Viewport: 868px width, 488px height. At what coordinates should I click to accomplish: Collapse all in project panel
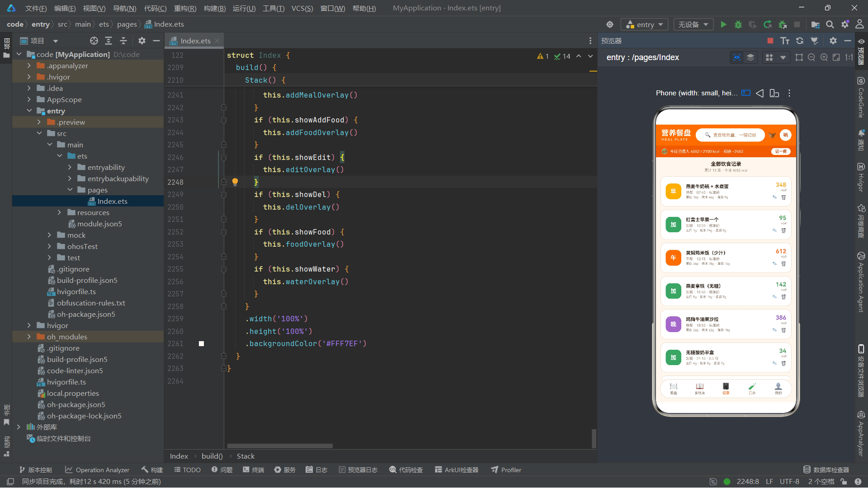coord(123,41)
